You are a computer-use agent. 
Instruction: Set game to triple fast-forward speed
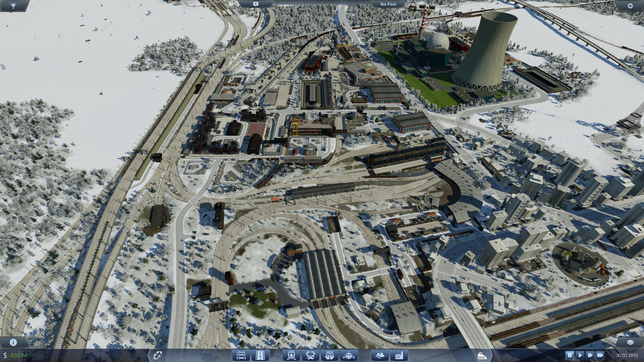pos(600,355)
